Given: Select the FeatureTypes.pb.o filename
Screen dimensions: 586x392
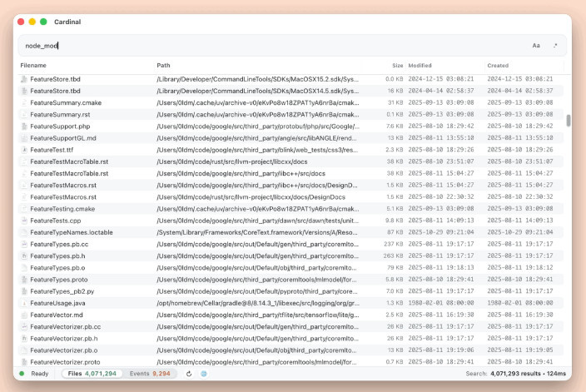Looking at the screenshot, I should pos(57,267).
